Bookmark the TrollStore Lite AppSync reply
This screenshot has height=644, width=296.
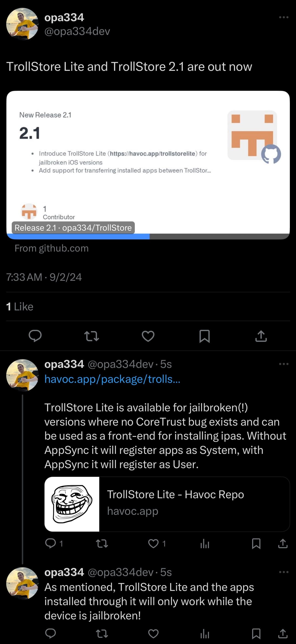coord(256,544)
